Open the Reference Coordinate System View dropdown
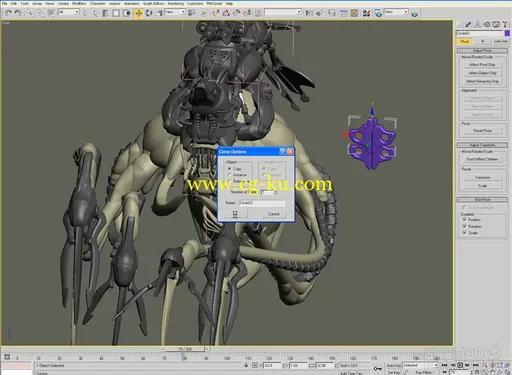This screenshot has width=512, height=375. [x=175, y=12]
